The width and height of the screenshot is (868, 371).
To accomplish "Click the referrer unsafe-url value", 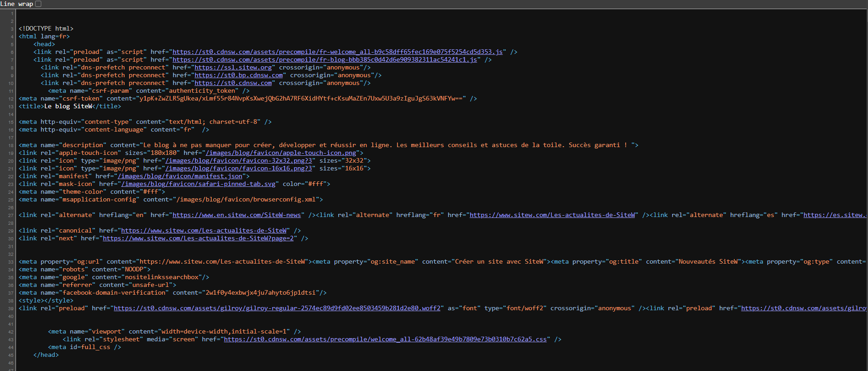I will tap(151, 285).
